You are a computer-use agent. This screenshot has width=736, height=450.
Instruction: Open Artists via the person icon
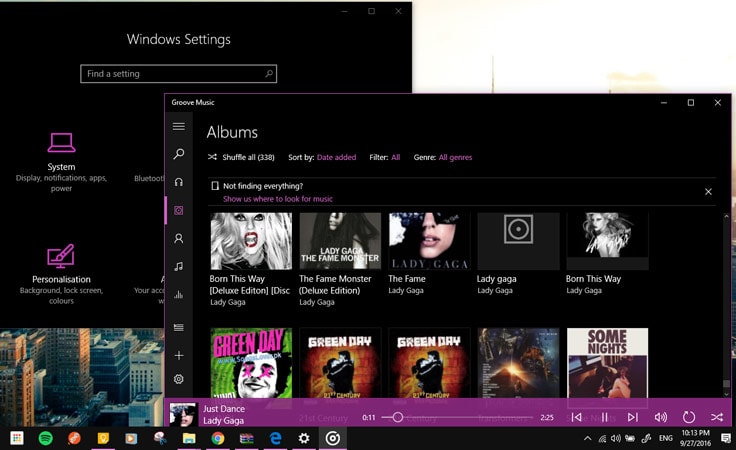click(x=178, y=238)
